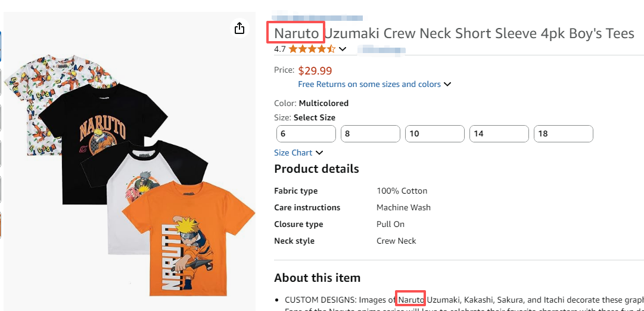Click the share icon above product image
The image size is (644, 311).
pos(239,29)
